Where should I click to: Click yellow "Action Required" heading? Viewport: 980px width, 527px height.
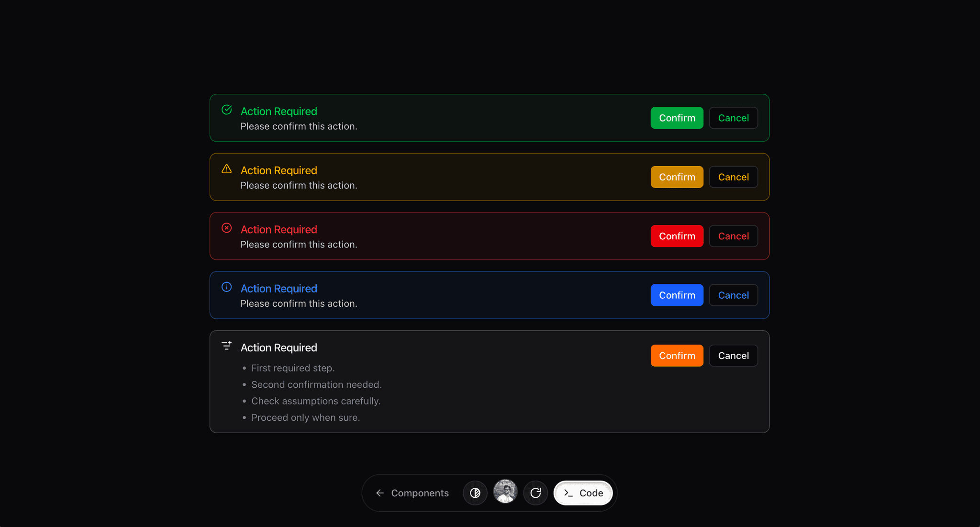(x=279, y=170)
